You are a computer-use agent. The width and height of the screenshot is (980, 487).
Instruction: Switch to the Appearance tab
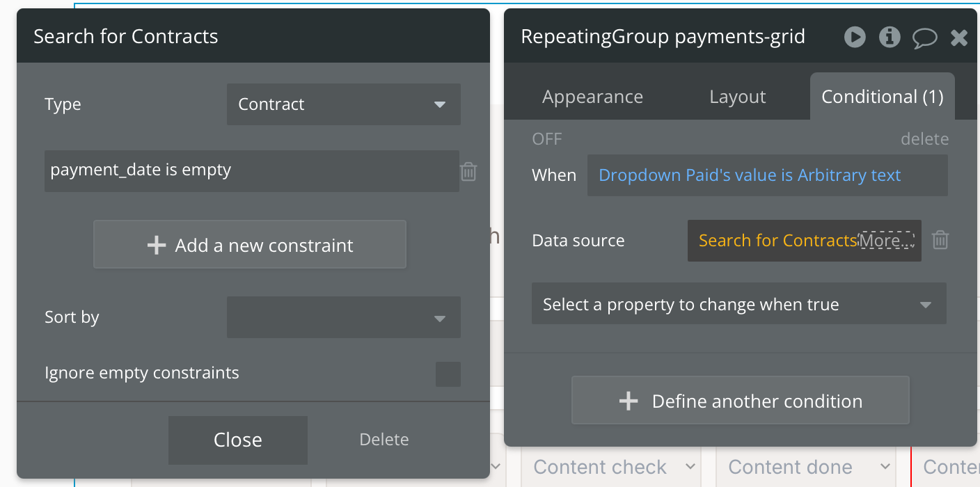pyautogui.click(x=592, y=97)
